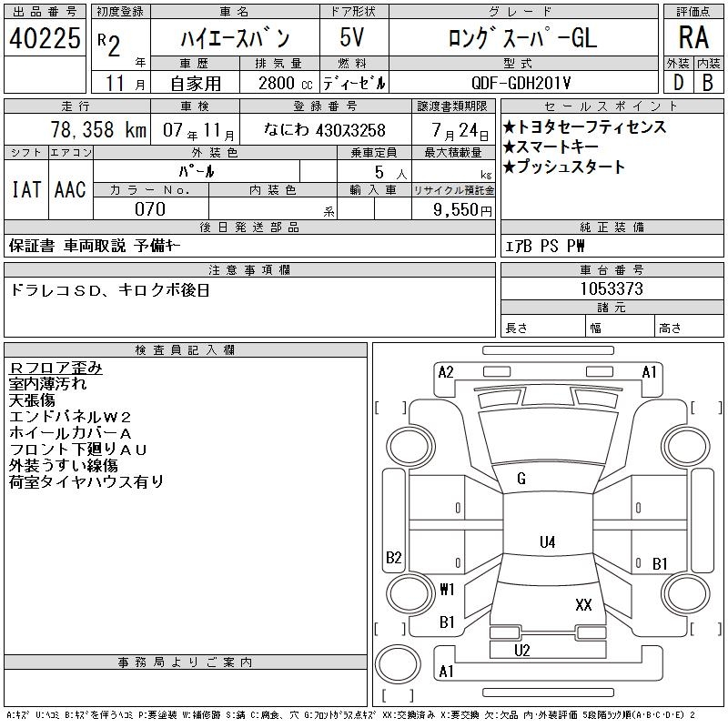Select later-shipped parts 保証書 車両取説 予備キー
This screenshot has width=728, height=728.
coord(95,246)
